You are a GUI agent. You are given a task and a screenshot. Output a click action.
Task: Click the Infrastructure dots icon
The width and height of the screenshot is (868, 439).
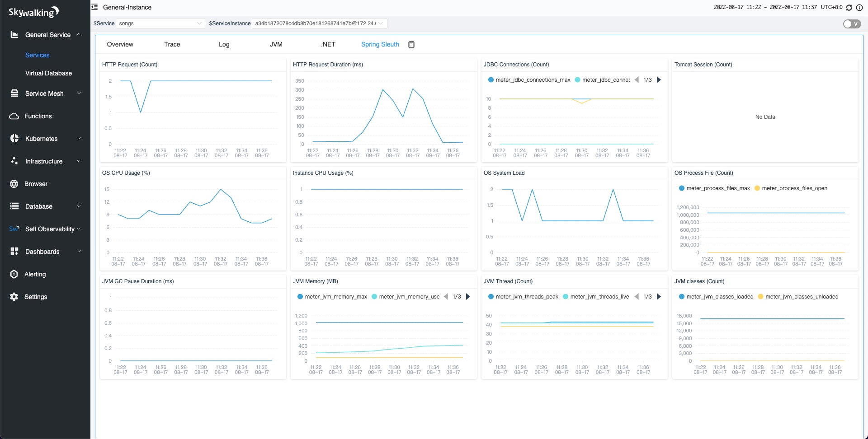(14, 161)
